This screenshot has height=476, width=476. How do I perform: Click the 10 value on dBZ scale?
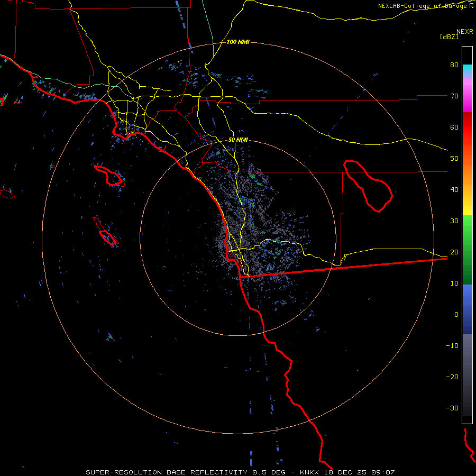[454, 283]
